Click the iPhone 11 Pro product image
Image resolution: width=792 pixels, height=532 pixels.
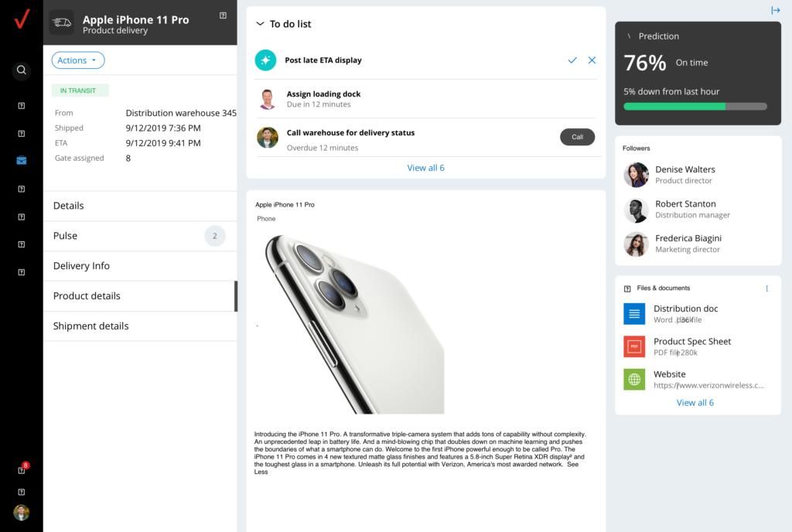coord(353,323)
